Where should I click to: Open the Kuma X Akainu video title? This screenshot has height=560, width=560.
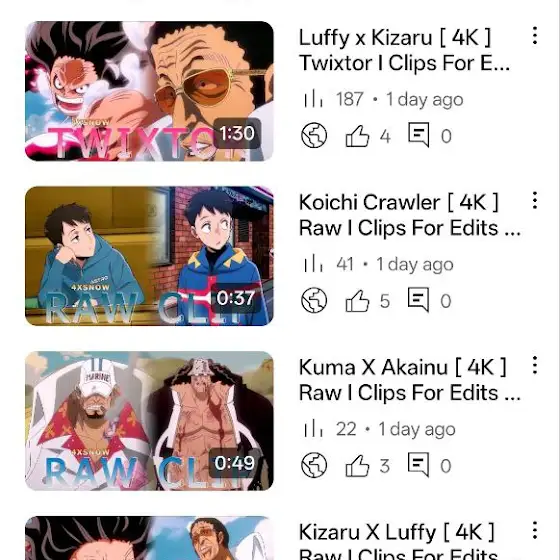pos(410,380)
